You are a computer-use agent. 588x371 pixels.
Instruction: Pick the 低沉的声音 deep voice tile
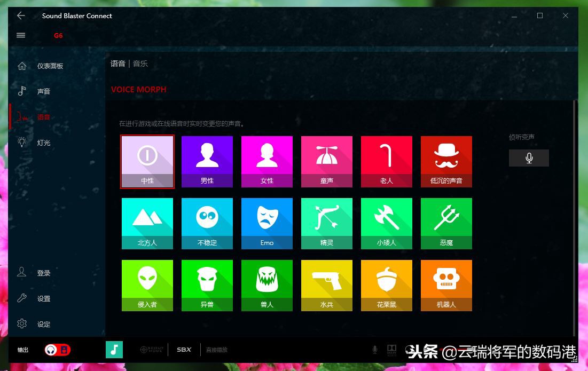(446, 162)
